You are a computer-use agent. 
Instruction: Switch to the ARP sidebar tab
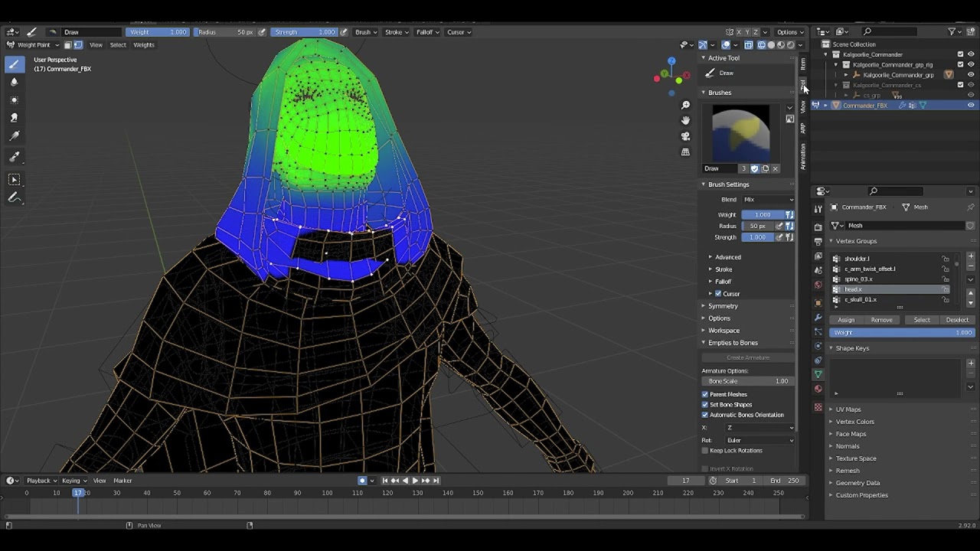(803, 129)
